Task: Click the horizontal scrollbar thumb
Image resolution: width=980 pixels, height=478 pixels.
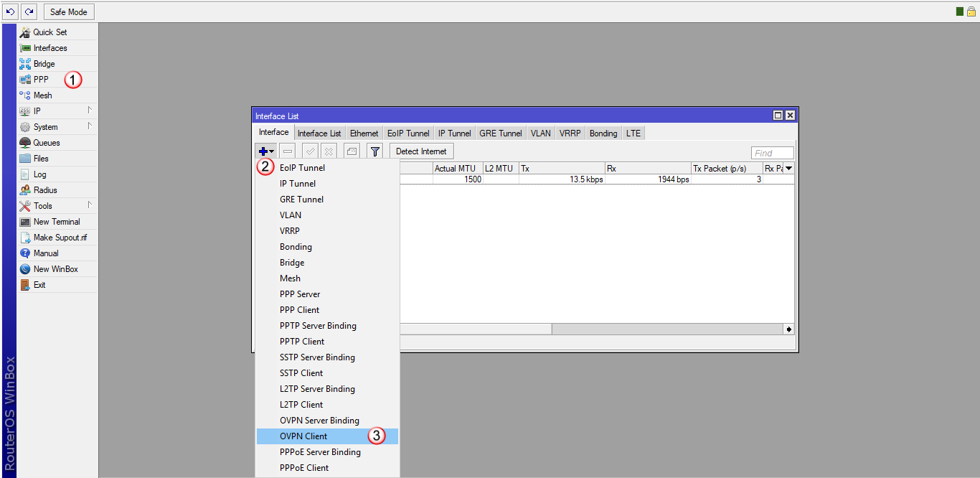Action: tap(475, 329)
